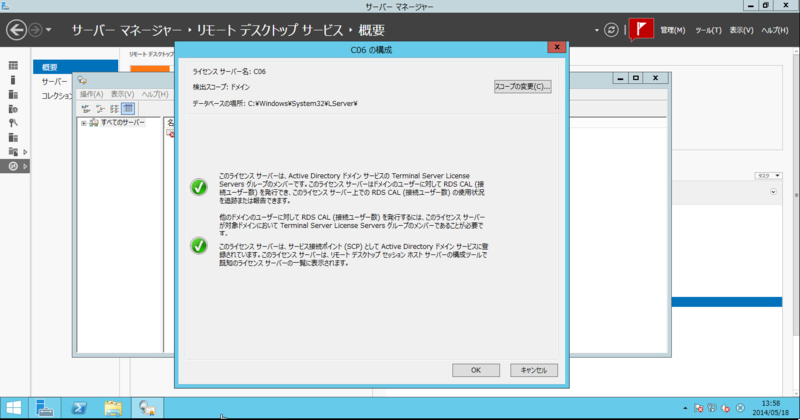Select the file and storage services icon
Viewport: 800px width, 420px height.
point(13,152)
